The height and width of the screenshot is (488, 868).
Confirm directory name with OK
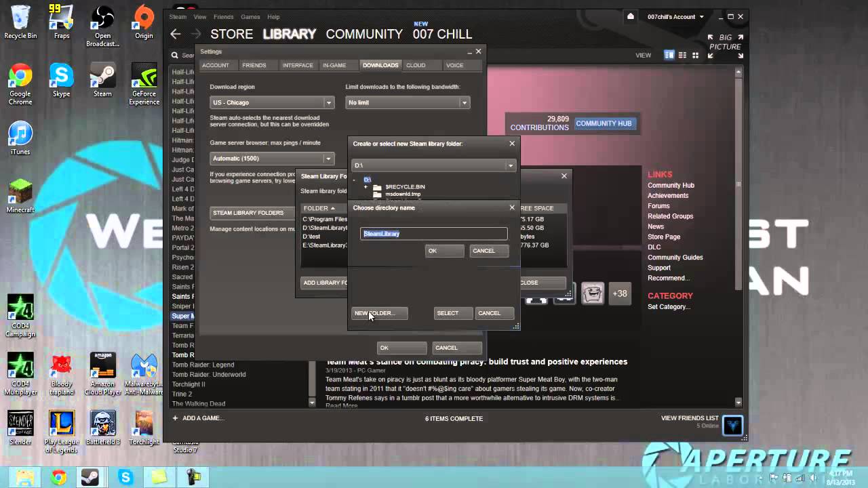pos(444,251)
